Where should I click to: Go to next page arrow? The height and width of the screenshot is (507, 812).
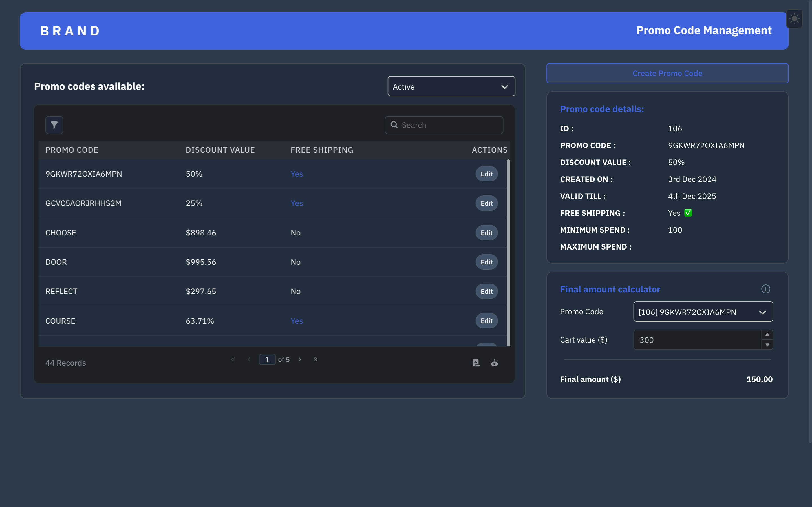[300, 359]
